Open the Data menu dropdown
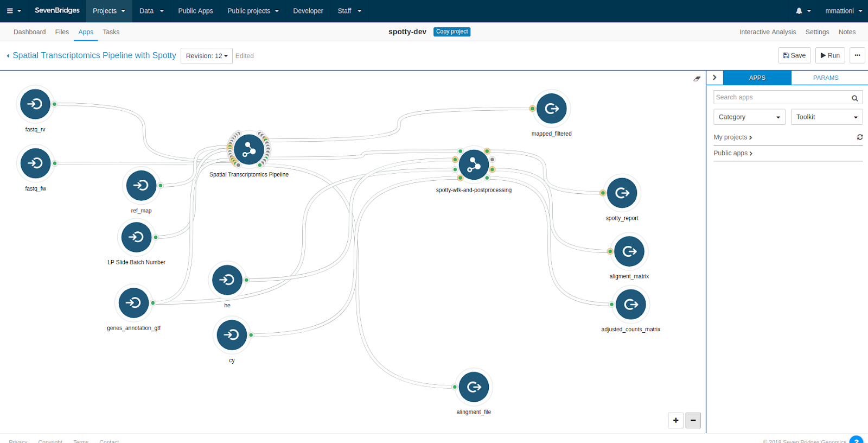The width and height of the screenshot is (868, 443). [x=151, y=11]
